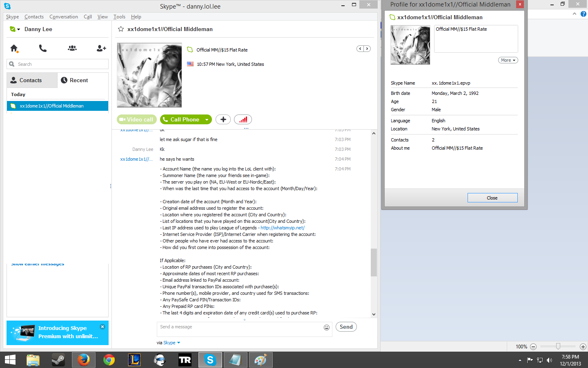
Task: Open the call phones dial icon
Action: coord(43,48)
